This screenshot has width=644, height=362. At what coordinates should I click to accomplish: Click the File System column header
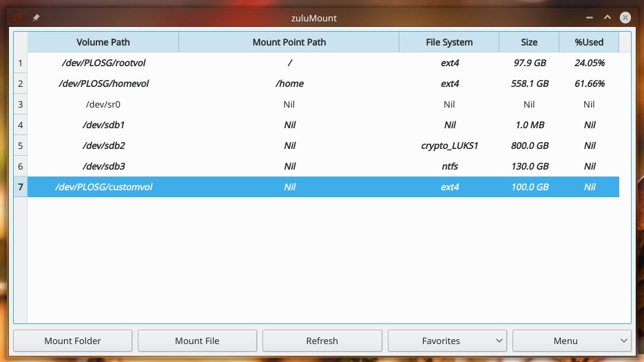coord(449,42)
